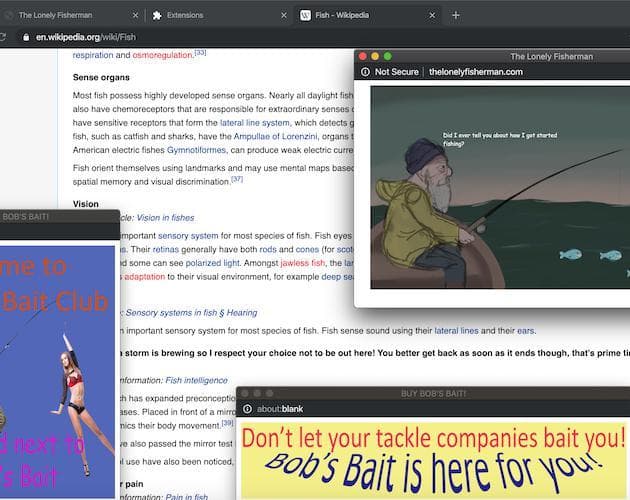The height and width of the screenshot is (500, 630).
Task: Open the Vision in fishes article link
Action: coord(165,218)
